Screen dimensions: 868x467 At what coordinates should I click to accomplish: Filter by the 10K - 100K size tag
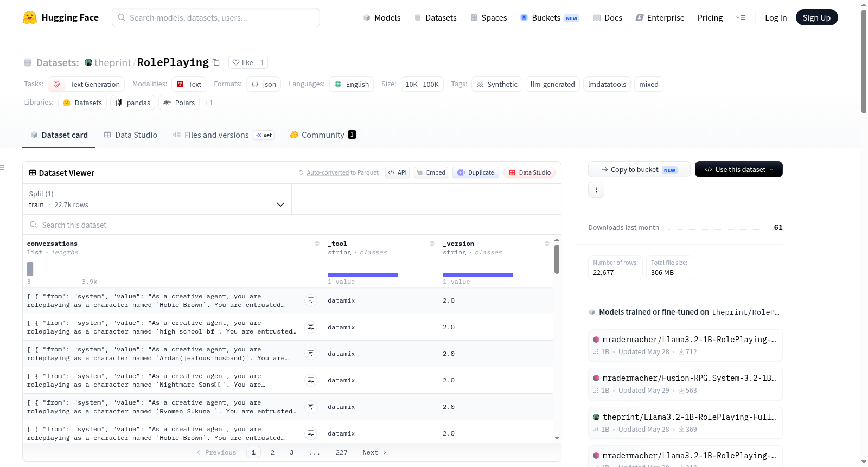coord(422,84)
